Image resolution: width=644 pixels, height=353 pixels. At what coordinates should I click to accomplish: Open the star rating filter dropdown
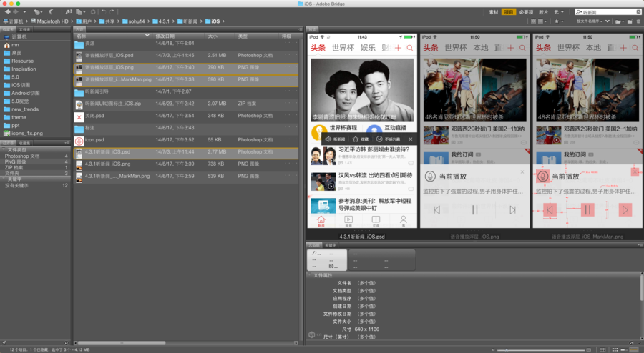pyautogui.click(x=559, y=21)
